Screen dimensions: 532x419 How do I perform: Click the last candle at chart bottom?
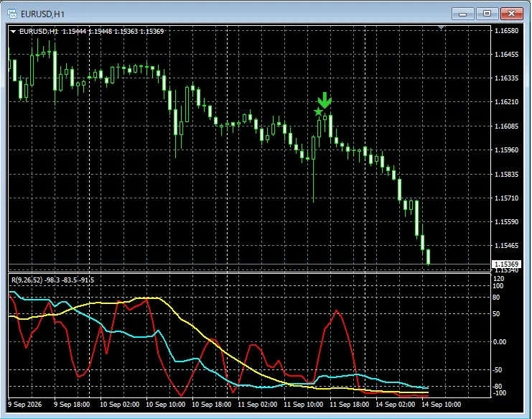428,257
